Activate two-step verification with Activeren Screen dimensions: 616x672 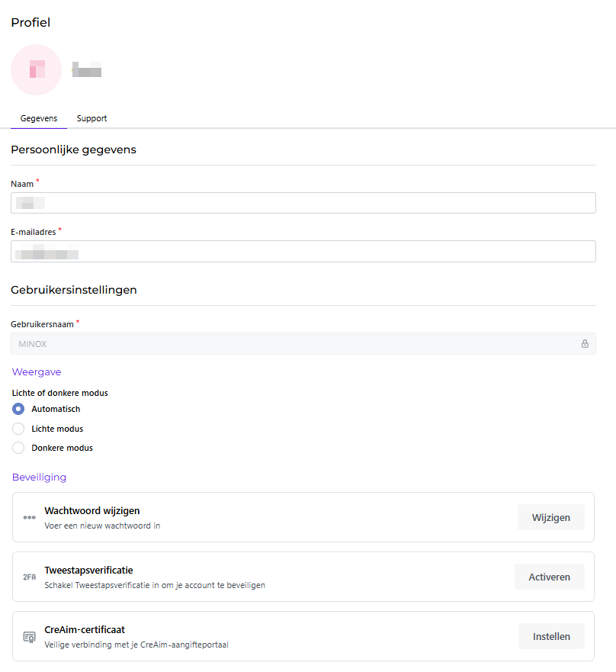(549, 577)
